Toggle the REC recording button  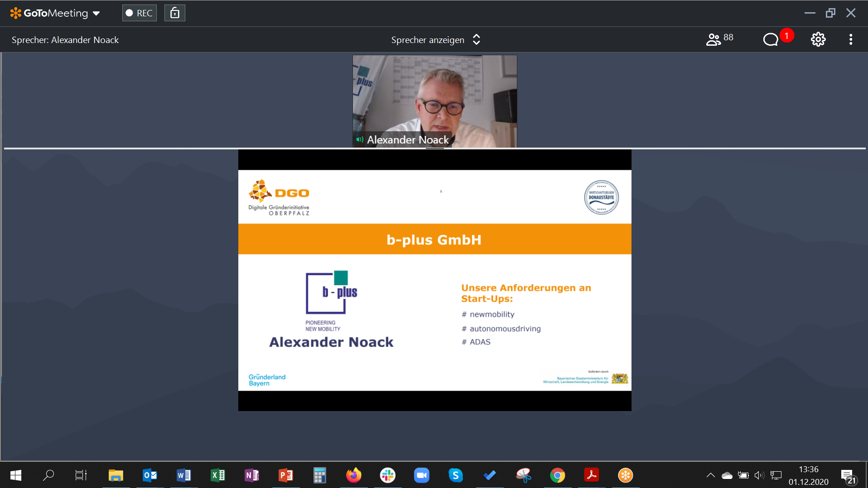coord(140,13)
